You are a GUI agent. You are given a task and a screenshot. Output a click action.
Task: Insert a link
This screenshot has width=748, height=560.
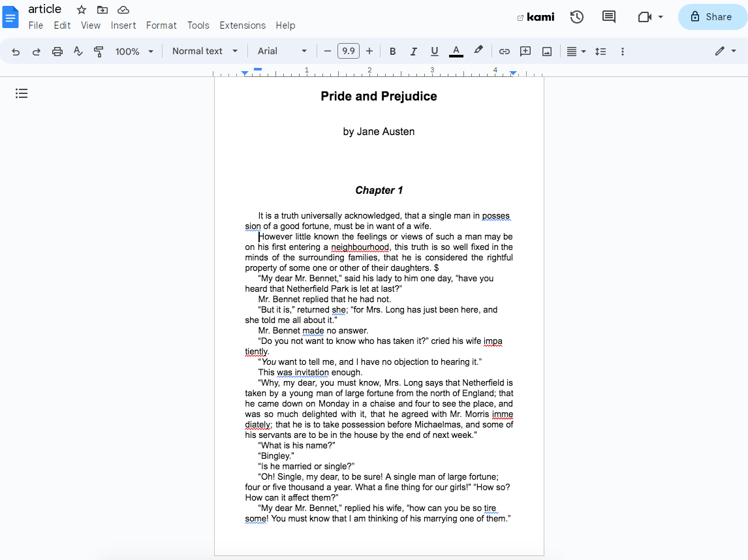coord(504,51)
